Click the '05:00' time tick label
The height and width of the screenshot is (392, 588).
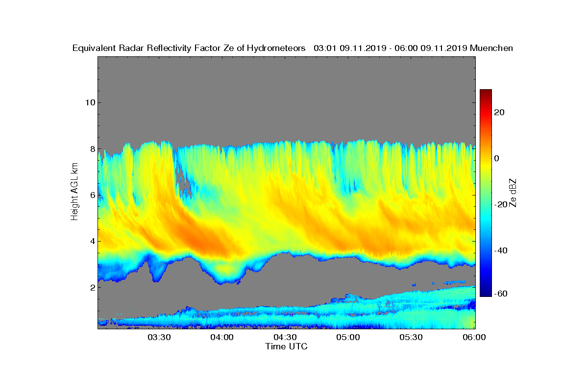pyautogui.click(x=348, y=338)
